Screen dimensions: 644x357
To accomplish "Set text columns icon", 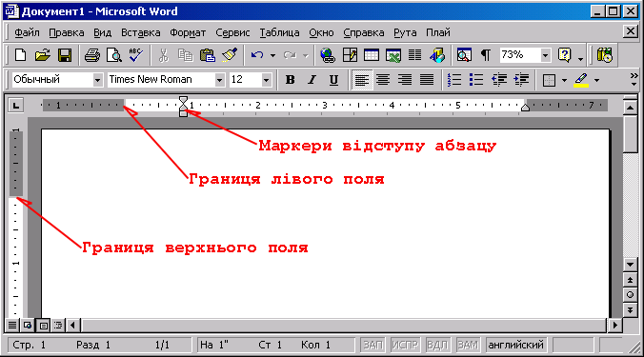I will click(414, 55).
